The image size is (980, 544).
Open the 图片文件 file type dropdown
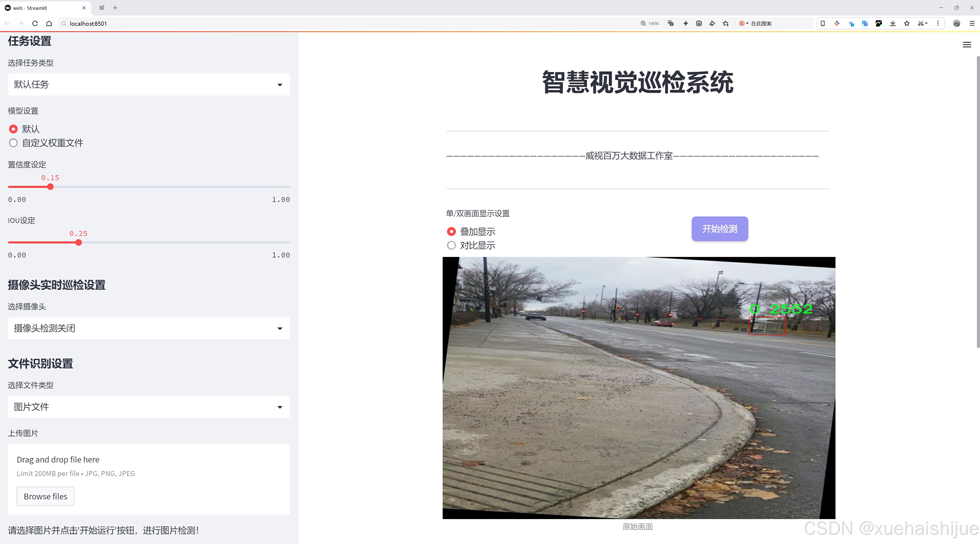(x=149, y=407)
